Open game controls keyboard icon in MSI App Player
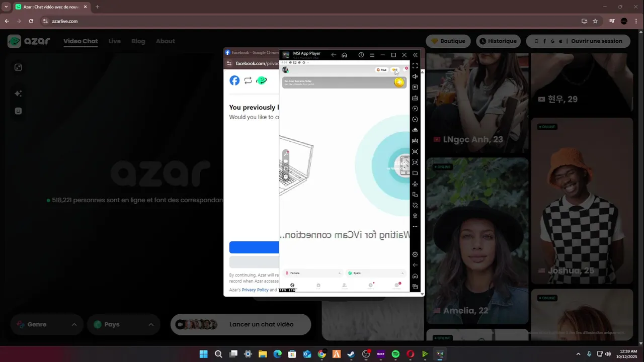This screenshot has width=644, height=362. (415, 98)
